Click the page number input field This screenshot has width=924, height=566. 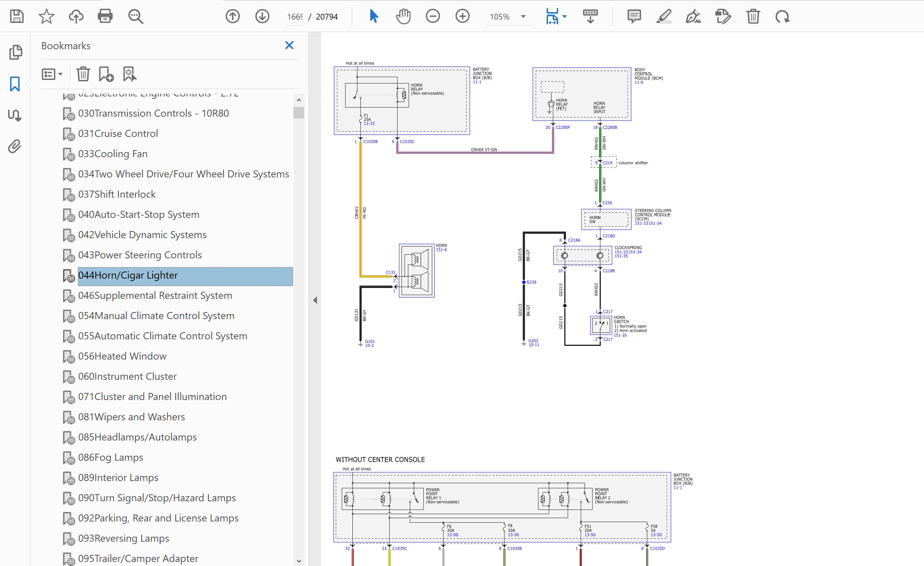tap(295, 17)
